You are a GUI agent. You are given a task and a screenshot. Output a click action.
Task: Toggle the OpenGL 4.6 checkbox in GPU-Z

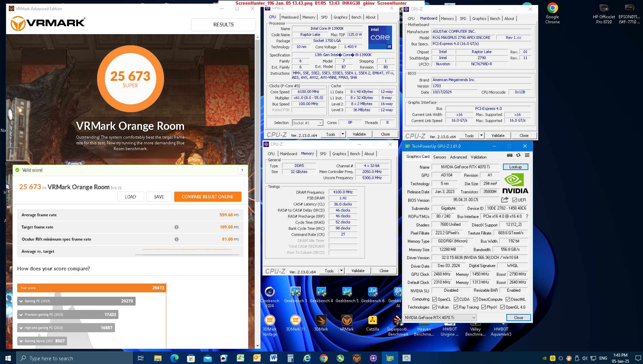(x=502, y=307)
